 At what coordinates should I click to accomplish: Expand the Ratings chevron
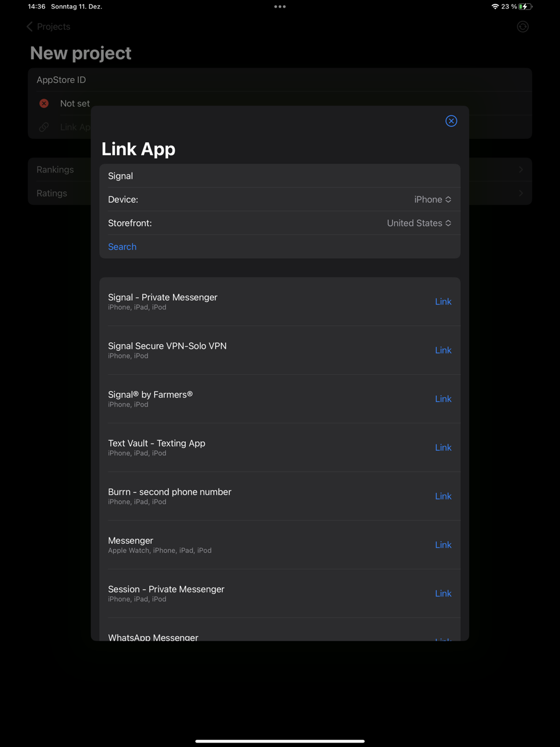(x=521, y=193)
